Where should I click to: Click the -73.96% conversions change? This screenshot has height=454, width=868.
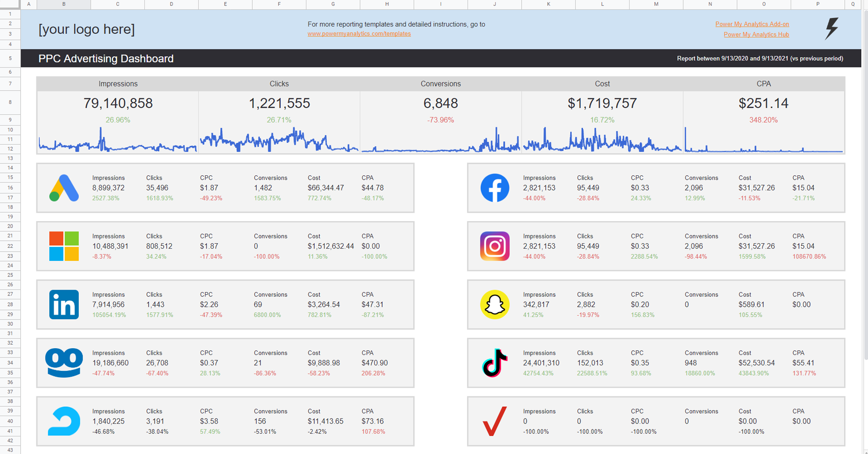coord(440,120)
